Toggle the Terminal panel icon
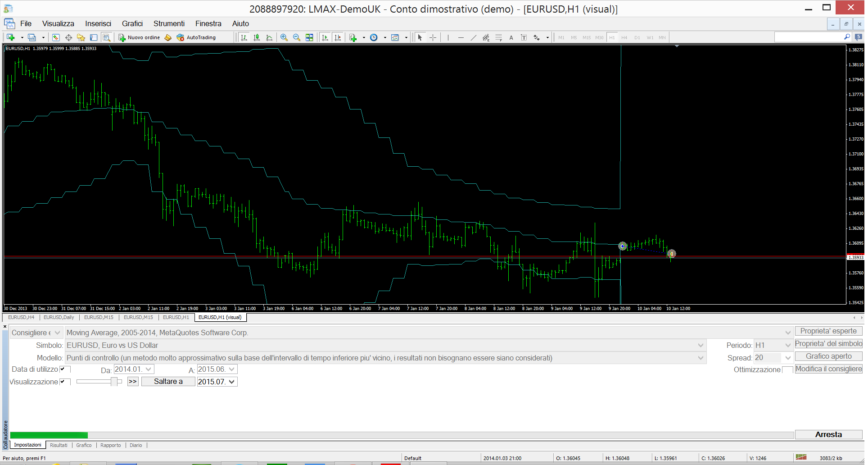The image size is (868, 465). coord(94,37)
